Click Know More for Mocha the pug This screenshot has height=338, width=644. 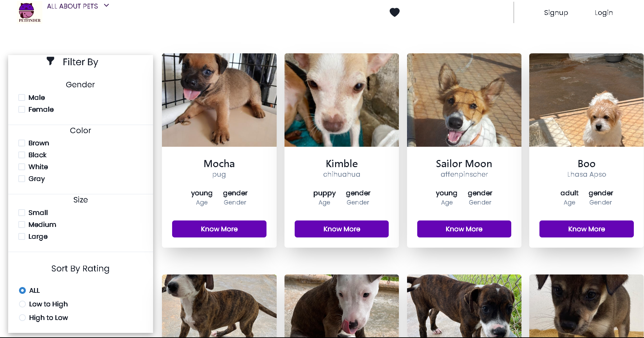pos(219,229)
